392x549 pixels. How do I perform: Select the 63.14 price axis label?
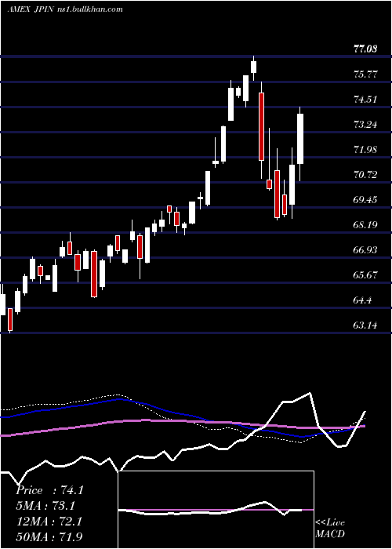[x=365, y=325]
